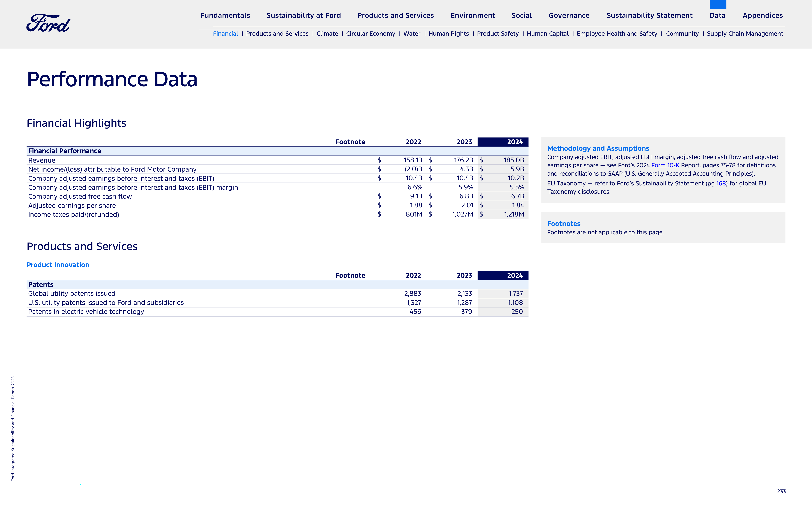Screen dimensions: 812x508
Task: Click the 10.2B adjusted EBIT value
Action: click(516, 178)
